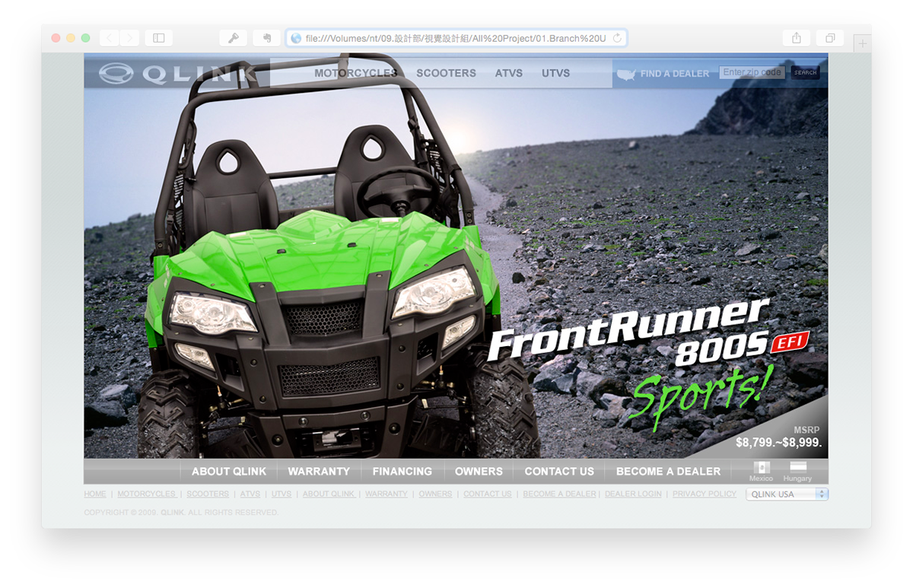Click the hand-shaped toolbar icon

(x=267, y=38)
